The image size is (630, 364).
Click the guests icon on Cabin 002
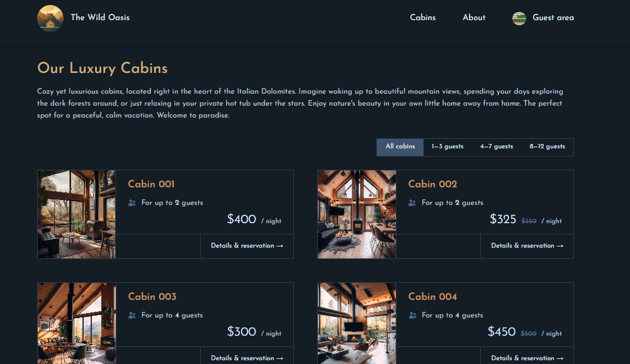point(412,203)
